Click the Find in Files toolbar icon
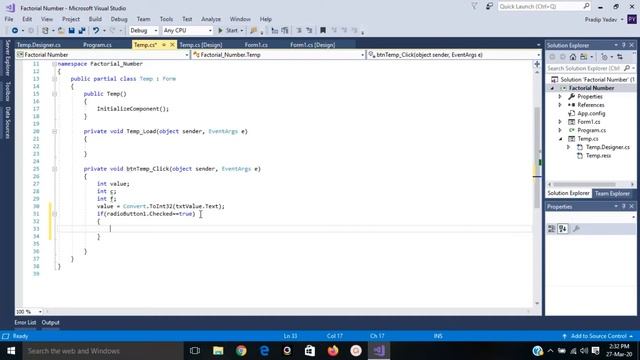Viewport: 640px width, 360px height. (254, 31)
